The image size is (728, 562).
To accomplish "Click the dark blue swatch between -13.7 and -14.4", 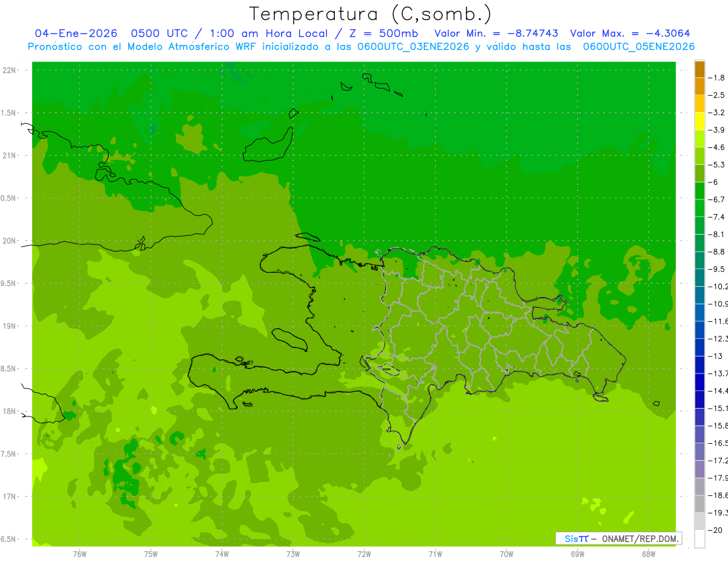I will [699, 382].
